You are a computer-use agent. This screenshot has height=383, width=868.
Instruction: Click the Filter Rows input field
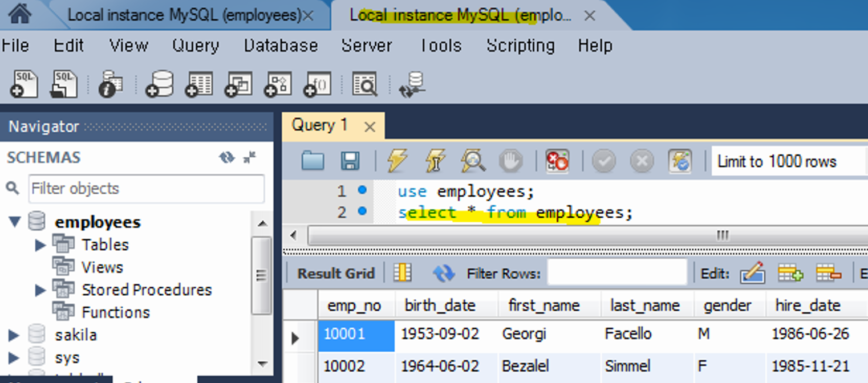click(x=617, y=273)
